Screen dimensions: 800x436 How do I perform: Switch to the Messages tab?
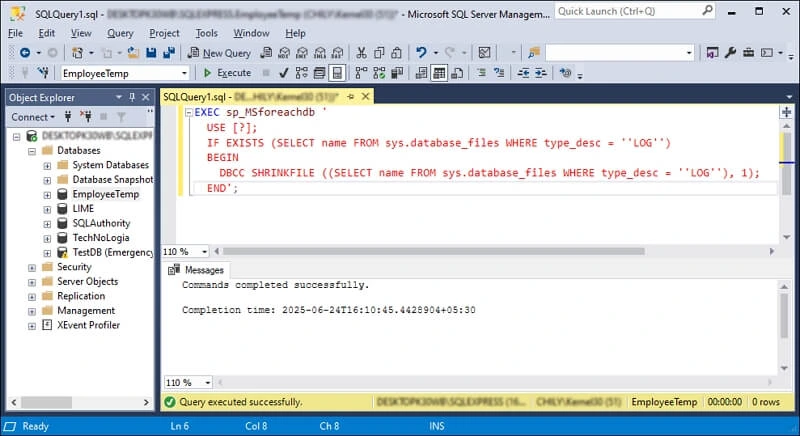click(x=196, y=270)
